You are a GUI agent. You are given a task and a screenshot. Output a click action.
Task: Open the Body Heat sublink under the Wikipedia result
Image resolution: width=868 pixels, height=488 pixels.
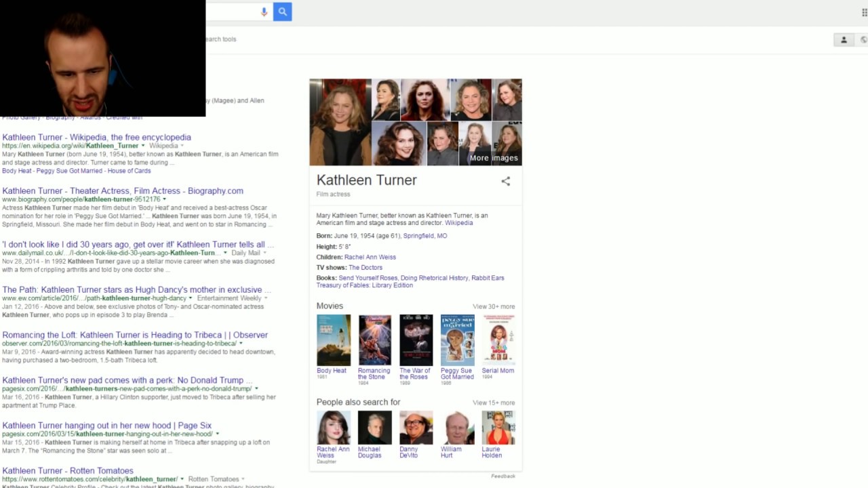click(x=17, y=171)
